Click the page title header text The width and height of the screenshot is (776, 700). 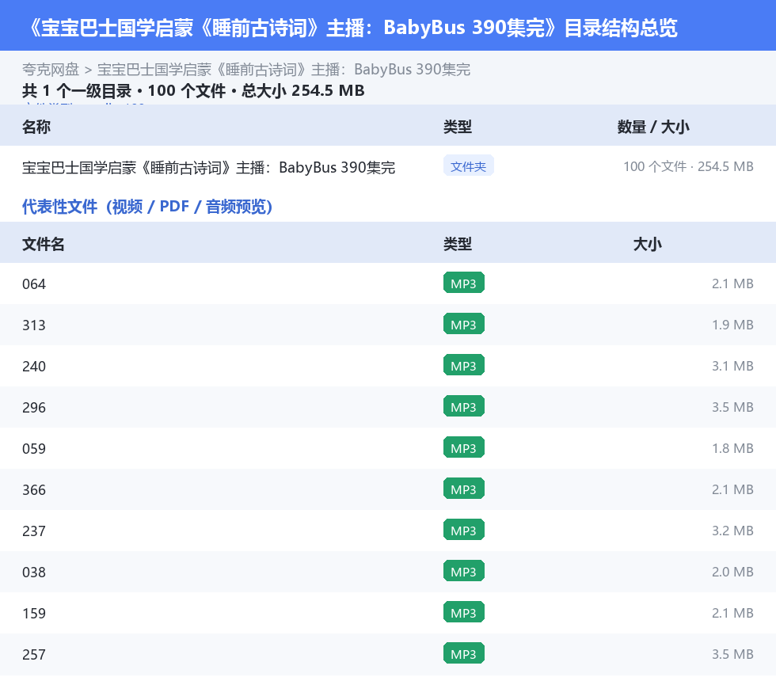[x=352, y=28]
